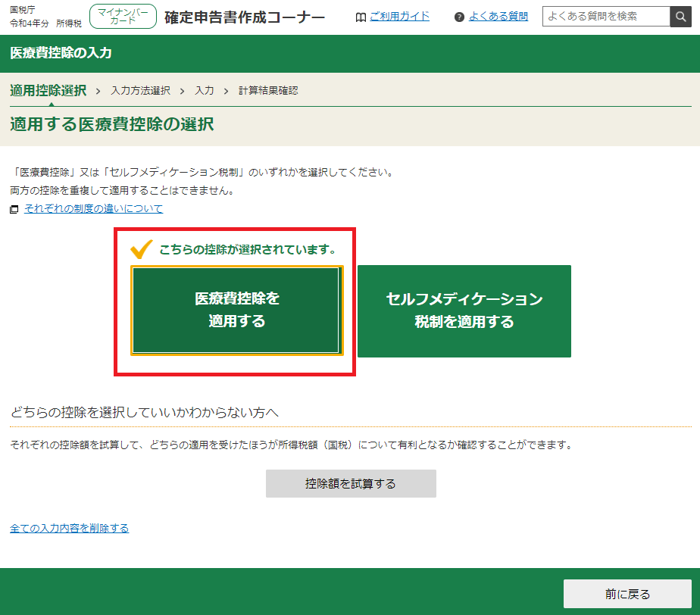Click the どちらの控除を選択していいかわからない方へ heading
The image size is (700, 615).
(x=144, y=412)
